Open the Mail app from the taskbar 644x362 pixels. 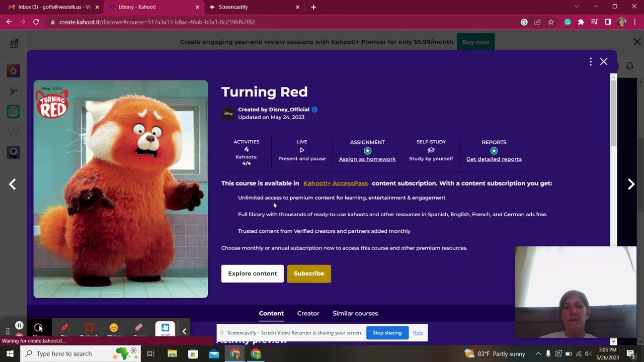point(214,354)
